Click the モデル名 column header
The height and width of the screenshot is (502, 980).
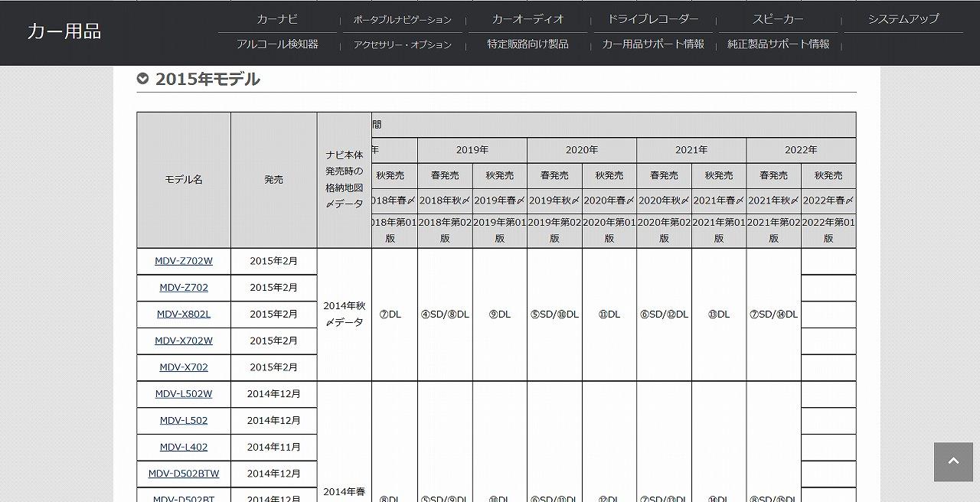[184, 180]
